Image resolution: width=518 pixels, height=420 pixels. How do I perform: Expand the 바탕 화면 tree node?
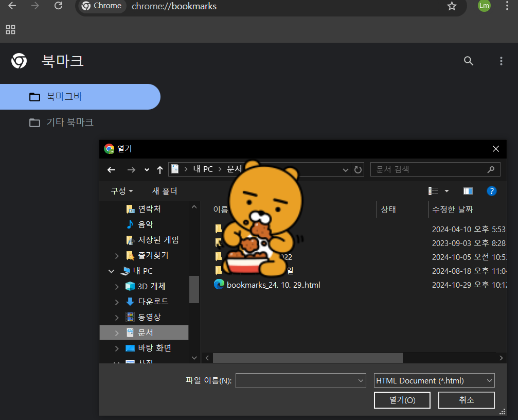tap(116, 348)
